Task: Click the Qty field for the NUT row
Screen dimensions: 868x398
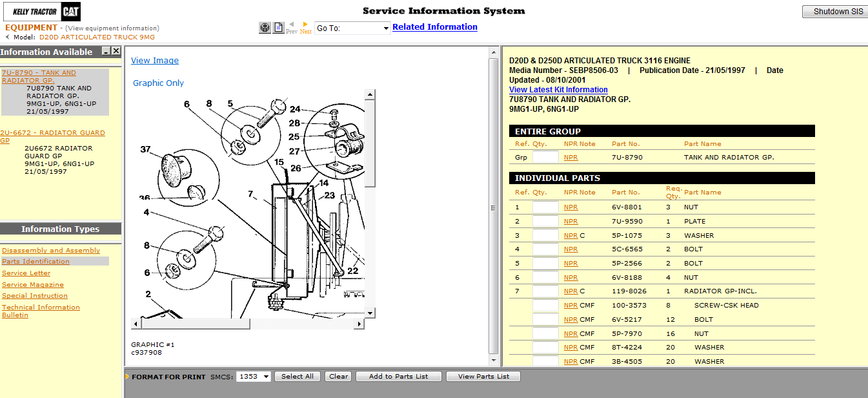Action: coord(544,207)
